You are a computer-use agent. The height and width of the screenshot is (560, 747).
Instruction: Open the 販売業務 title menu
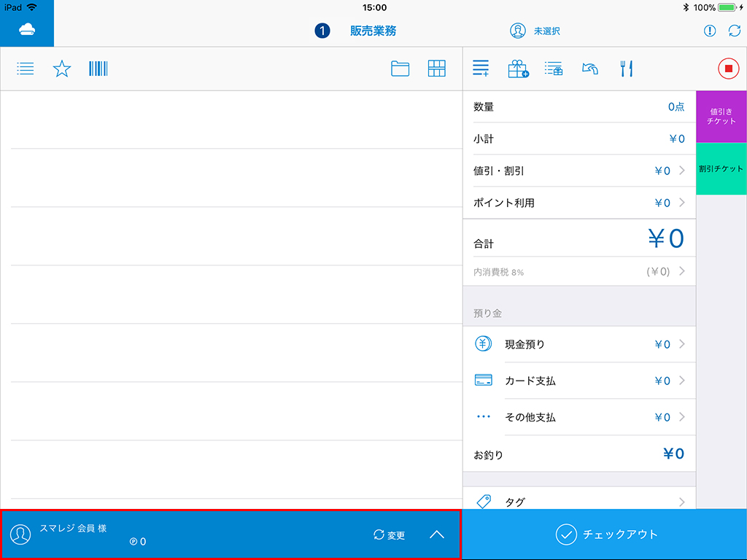(373, 31)
